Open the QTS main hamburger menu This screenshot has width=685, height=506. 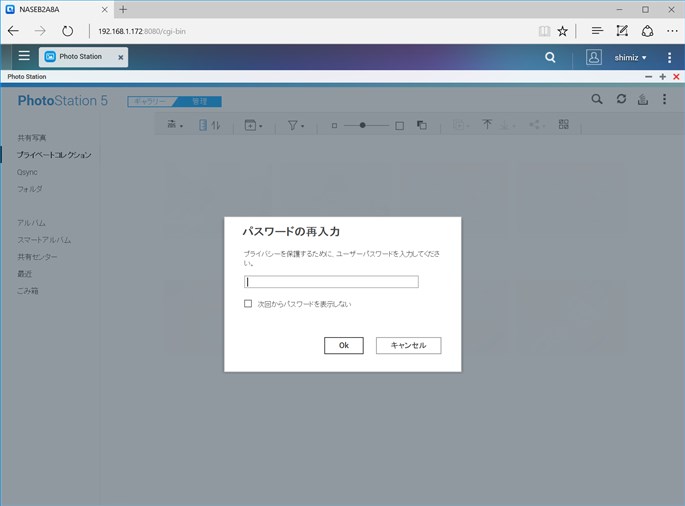24,56
